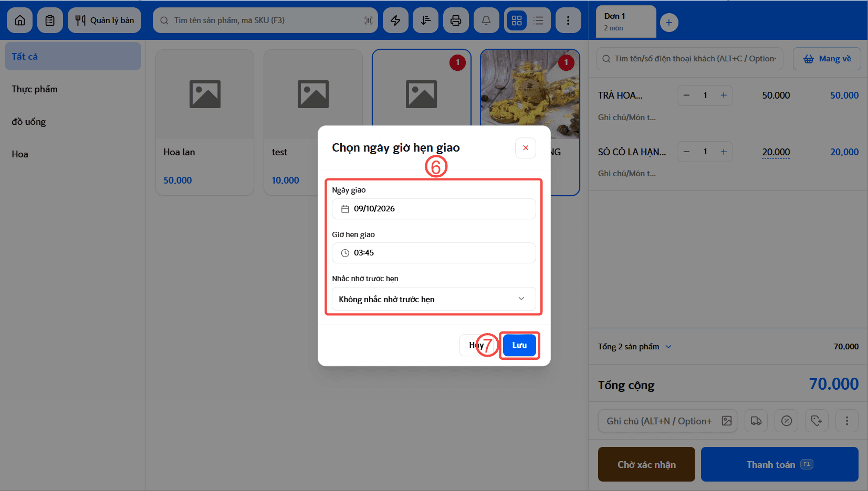
Task: Open the order list clipboard icon
Action: [50, 20]
